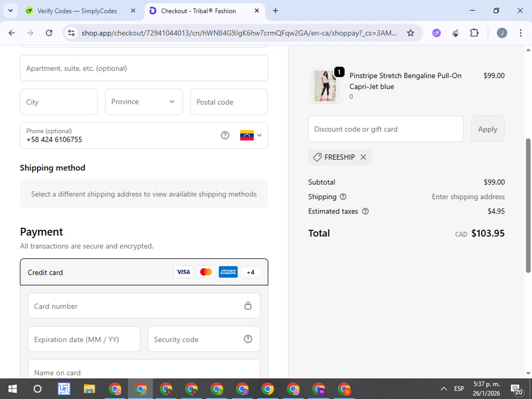532x399 pixels.
Task: Click the FREESHIP tag icon
Action: (317, 157)
